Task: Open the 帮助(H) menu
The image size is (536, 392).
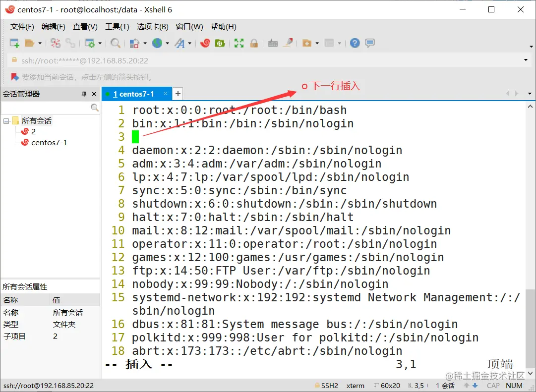Action: [x=223, y=27]
